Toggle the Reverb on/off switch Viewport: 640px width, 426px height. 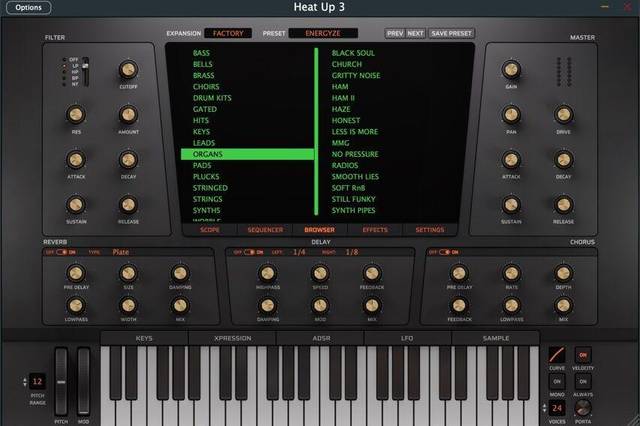pyautogui.click(x=62, y=252)
